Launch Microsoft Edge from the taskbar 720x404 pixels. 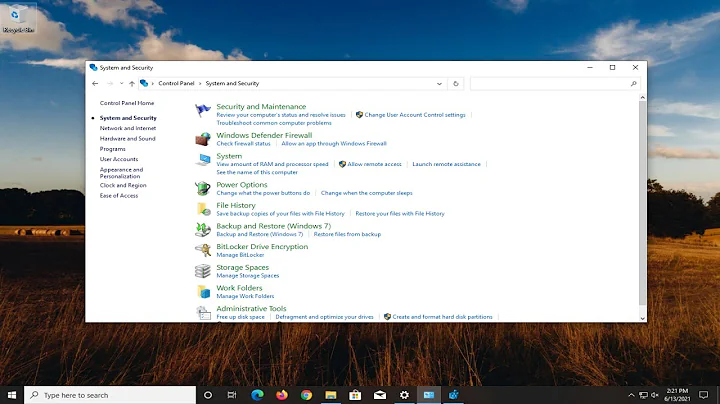(257, 395)
